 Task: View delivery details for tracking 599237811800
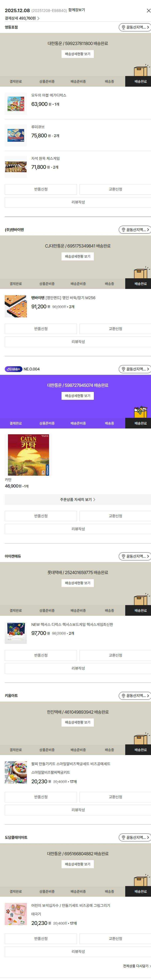77,54
